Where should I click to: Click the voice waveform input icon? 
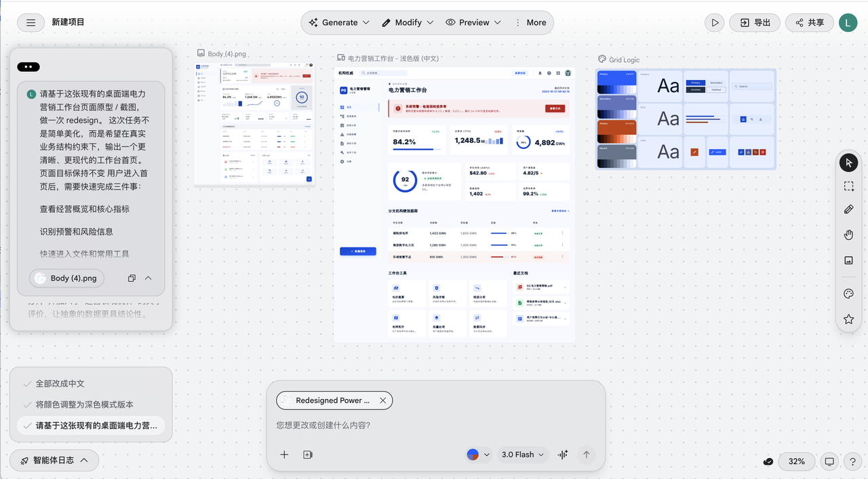(562, 455)
